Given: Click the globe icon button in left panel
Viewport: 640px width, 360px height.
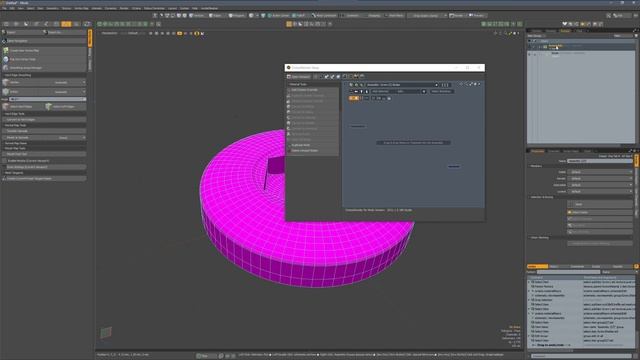Looking at the screenshot, I should 6,59.
